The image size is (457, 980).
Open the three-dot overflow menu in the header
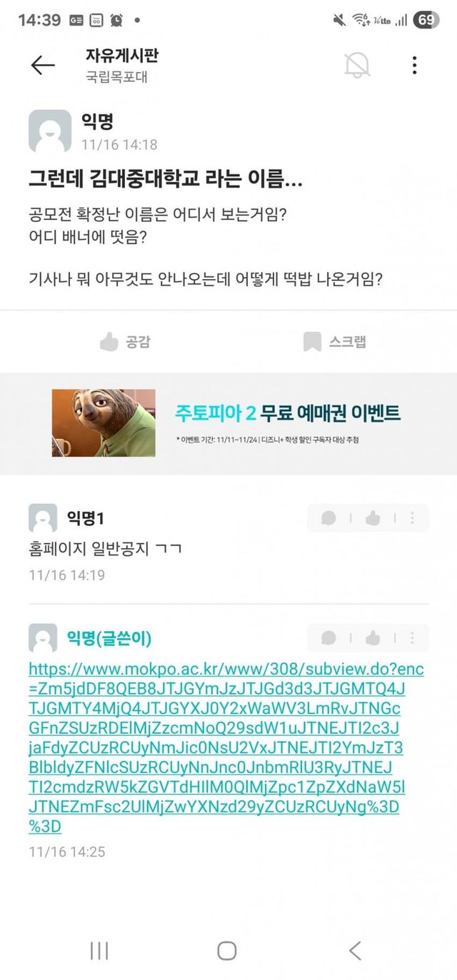(x=414, y=65)
